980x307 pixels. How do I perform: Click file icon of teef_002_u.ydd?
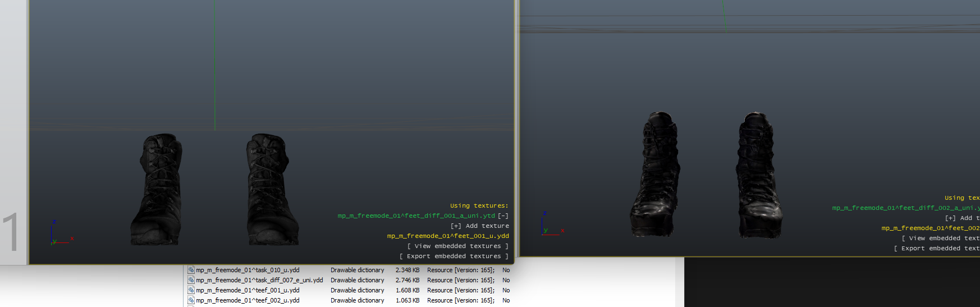tap(191, 300)
